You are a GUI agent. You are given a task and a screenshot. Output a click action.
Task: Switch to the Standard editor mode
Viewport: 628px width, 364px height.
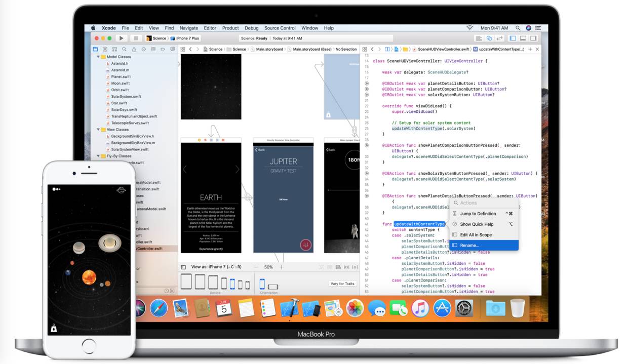479,38
